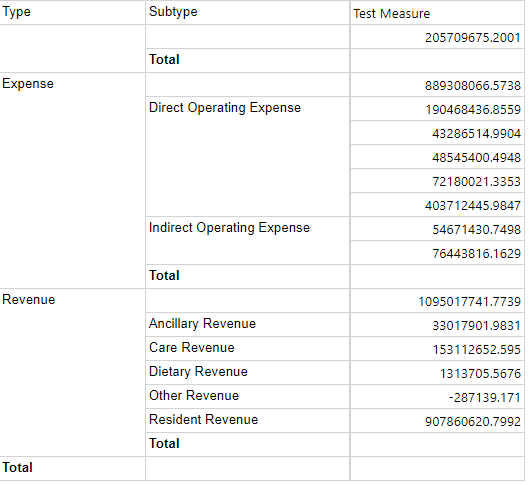This screenshot has width=529, height=485.
Task: Select the value 33017901.9831
Action: pyautogui.click(x=476, y=326)
